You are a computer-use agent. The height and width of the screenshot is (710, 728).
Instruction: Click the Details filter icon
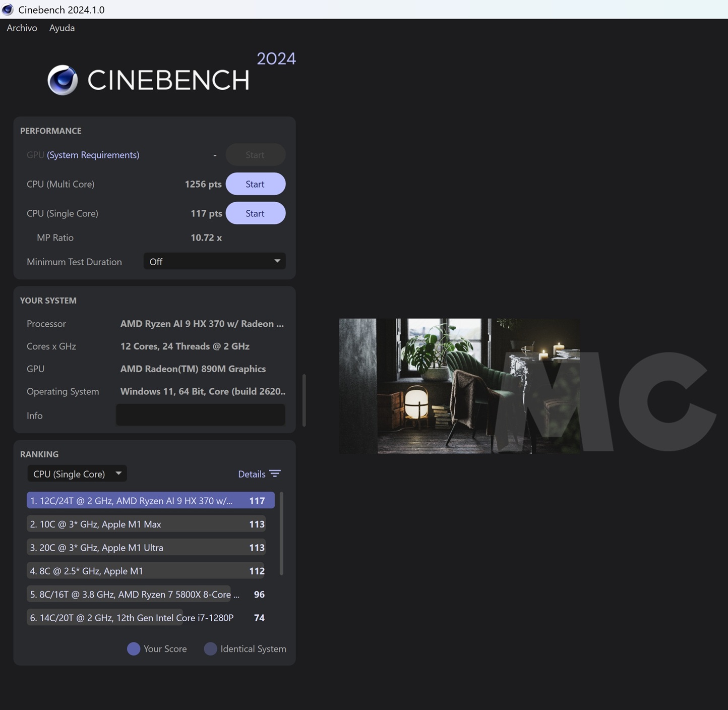(275, 474)
